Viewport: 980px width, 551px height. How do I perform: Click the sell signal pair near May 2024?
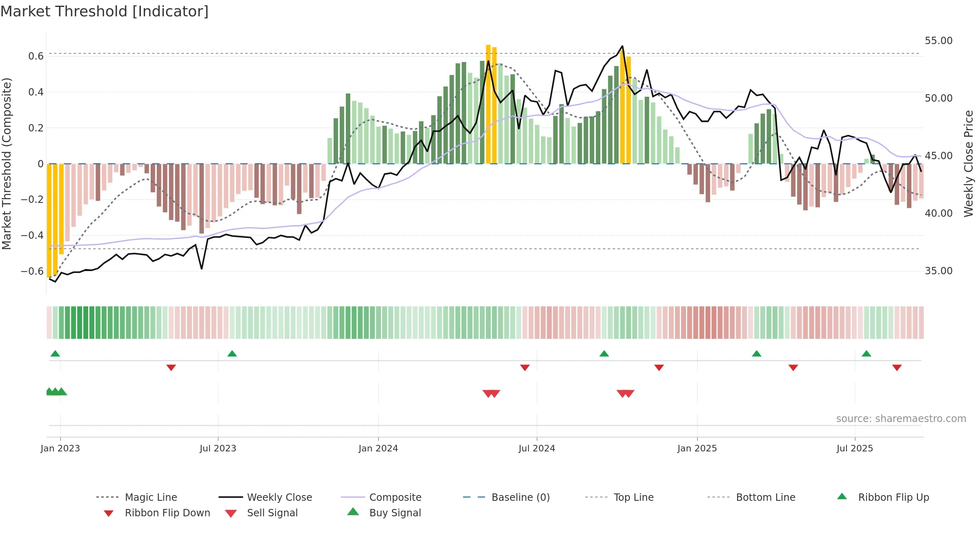[x=491, y=393]
